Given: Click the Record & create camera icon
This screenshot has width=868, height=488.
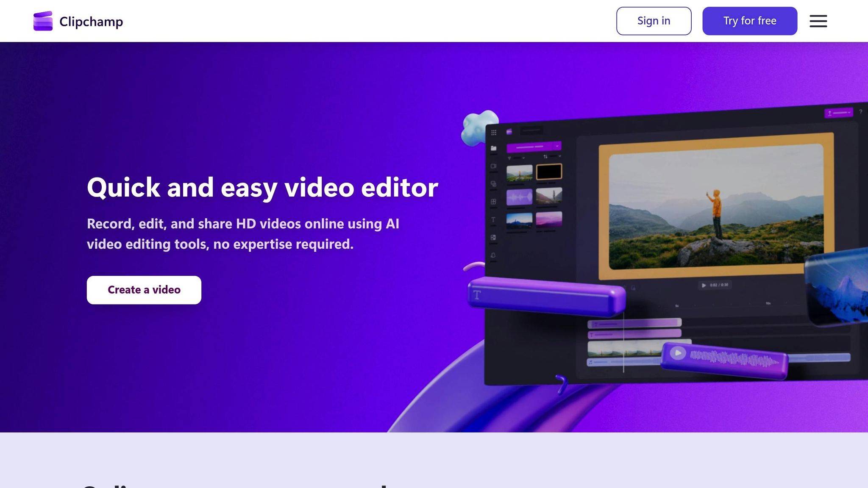Looking at the screenshot, I should [x=493, y=166].
